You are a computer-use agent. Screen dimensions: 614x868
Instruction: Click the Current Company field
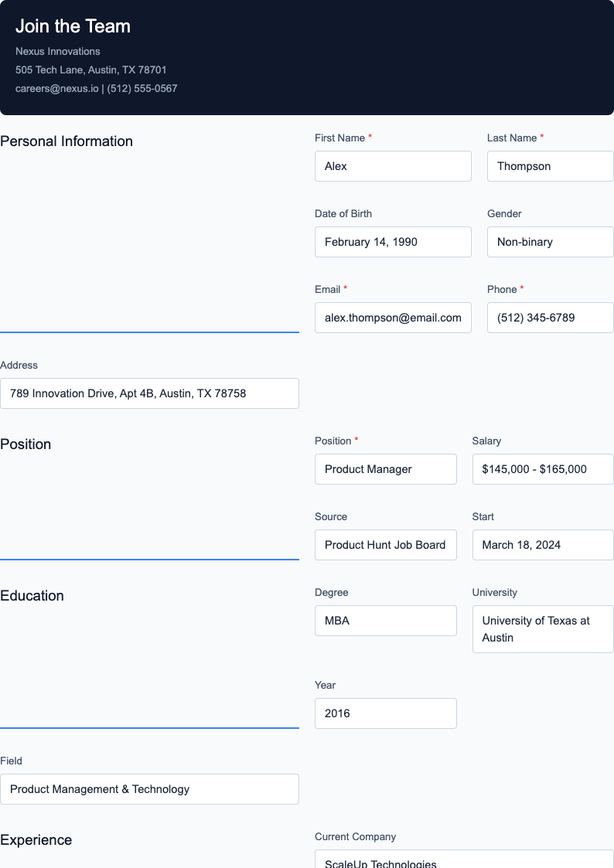[464, 862]
